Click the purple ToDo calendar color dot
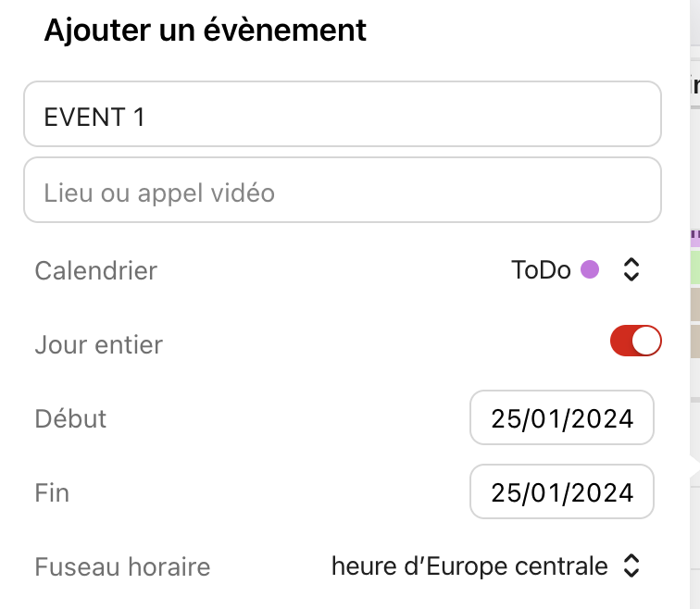Viewport: 700px width, 609px height. 589,270
